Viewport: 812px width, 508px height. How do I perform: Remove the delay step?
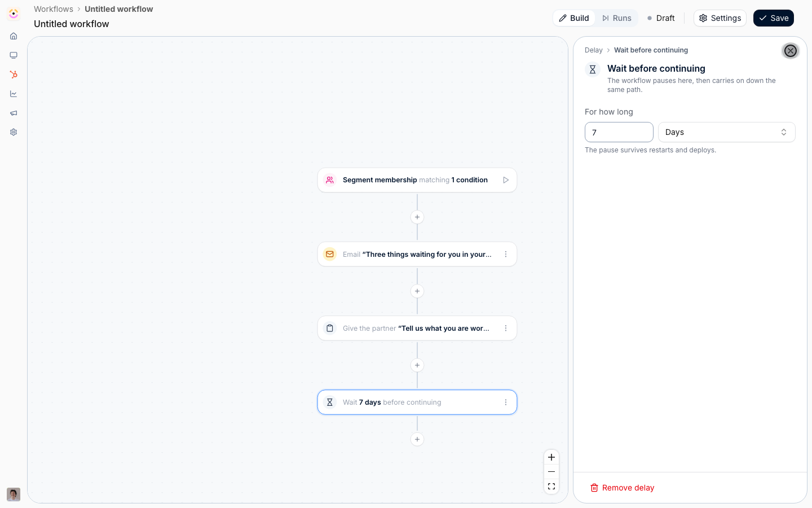coord(622,488)
